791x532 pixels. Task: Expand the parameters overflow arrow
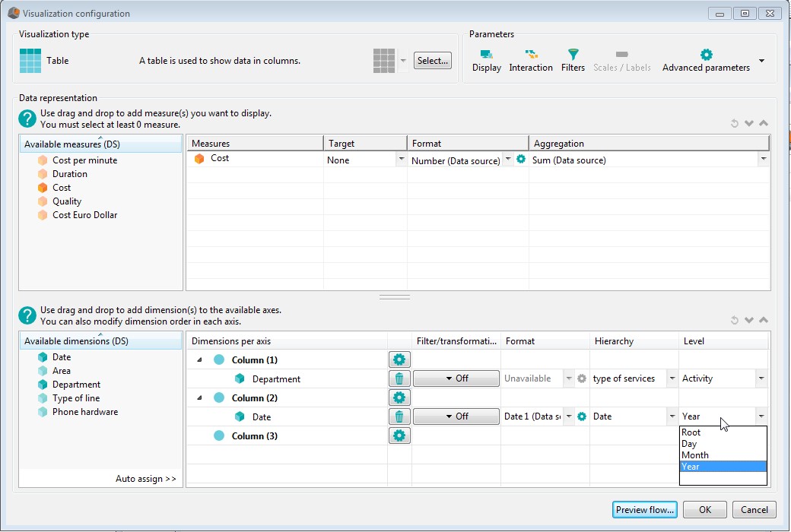762,61
